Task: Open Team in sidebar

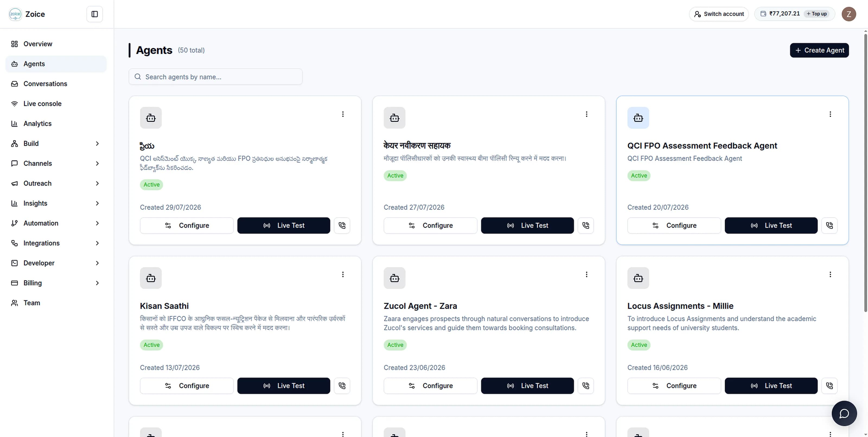Action: coord(56,303)
